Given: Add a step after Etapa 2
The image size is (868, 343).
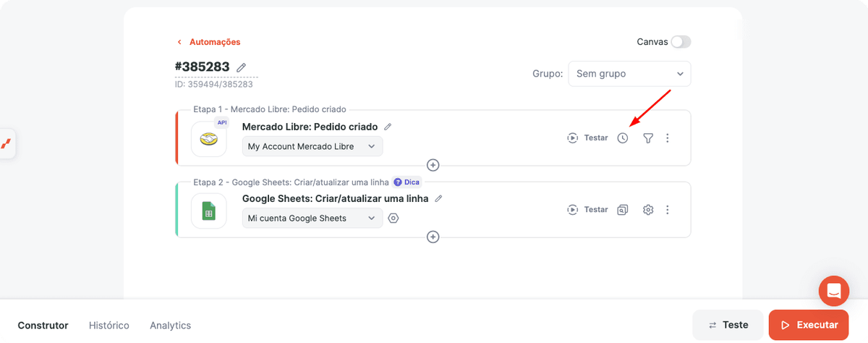Looking at the screenshot, I should pos(433,237).
